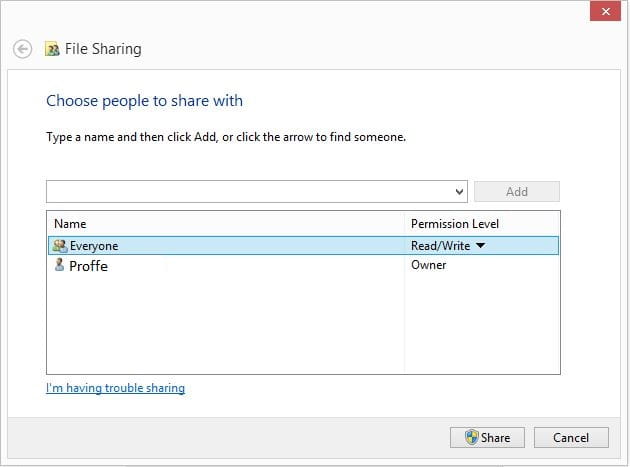
Task: Click the Read/Write permission text
Action: coord(440,246)
